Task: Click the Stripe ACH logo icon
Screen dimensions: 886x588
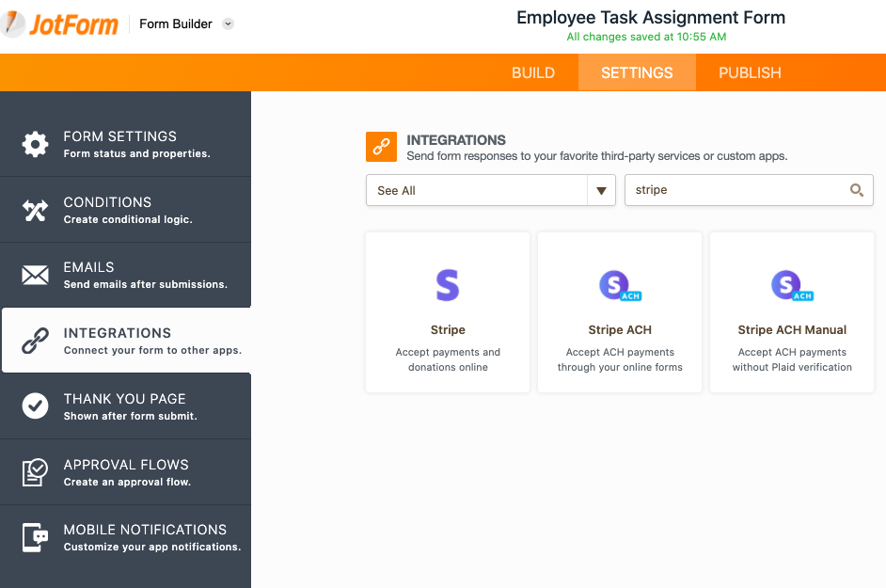Action: (x=620, y=285)
